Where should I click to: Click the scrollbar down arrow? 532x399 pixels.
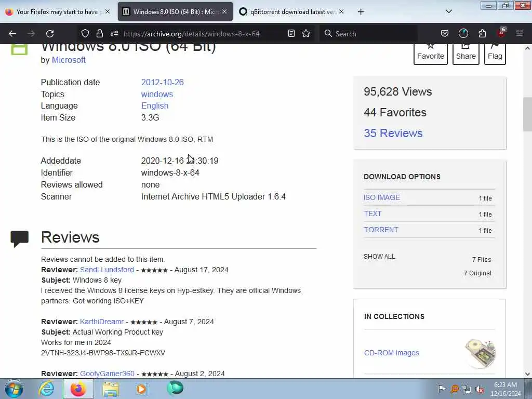527,374
